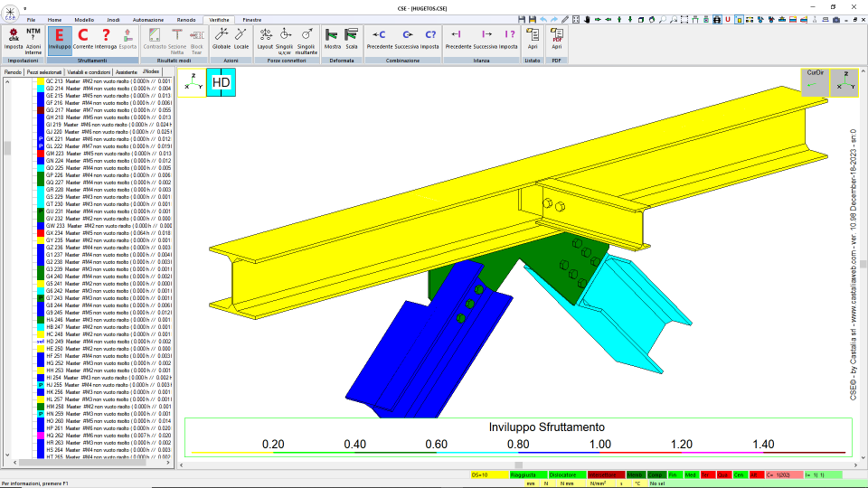Select the Locale actions icon
This screenshot has width=868, height=488.
click(x=241, y=39)
